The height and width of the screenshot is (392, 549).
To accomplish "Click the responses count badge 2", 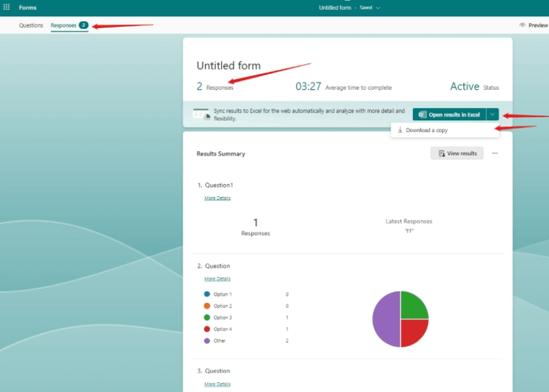I will (x=83, y=26).
